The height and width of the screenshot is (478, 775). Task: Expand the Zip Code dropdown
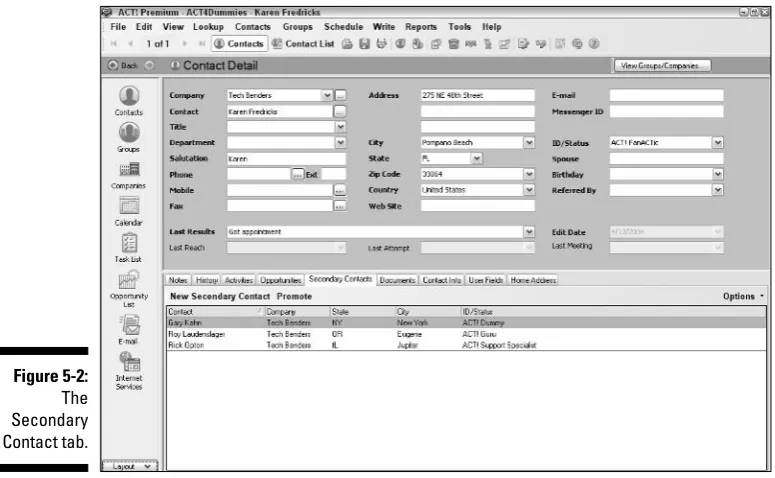click(x=529, y=174)
